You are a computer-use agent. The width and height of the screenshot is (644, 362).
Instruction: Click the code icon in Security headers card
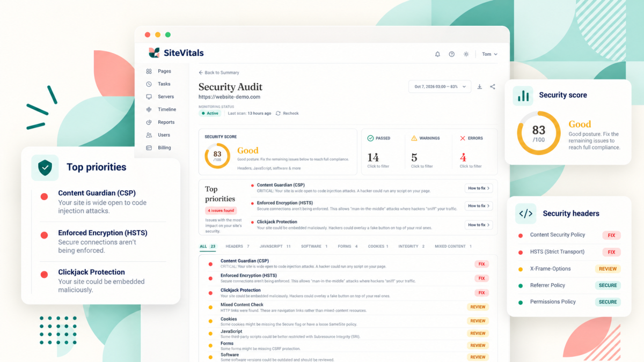click(x=526, y=213)
